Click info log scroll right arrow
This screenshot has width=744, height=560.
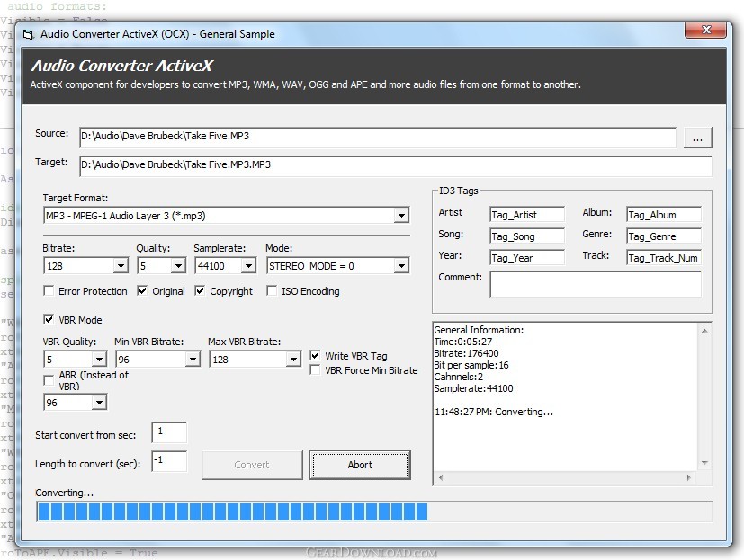[x=689, y=478]
